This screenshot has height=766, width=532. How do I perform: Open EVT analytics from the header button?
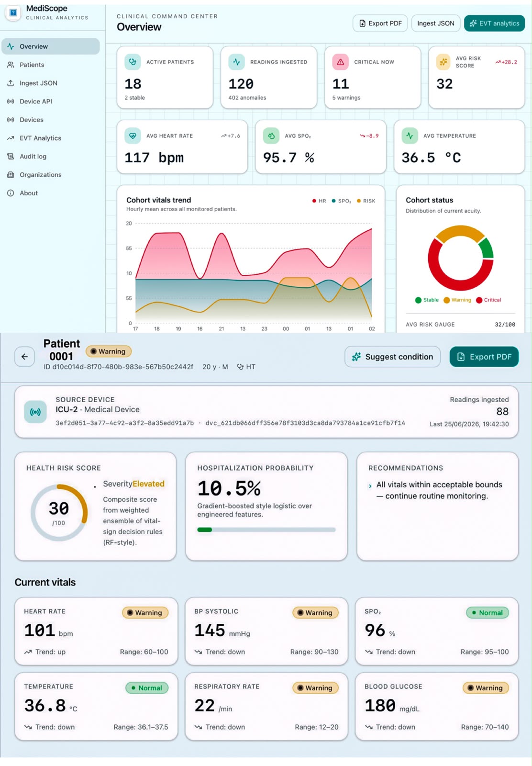coord(494,23)
